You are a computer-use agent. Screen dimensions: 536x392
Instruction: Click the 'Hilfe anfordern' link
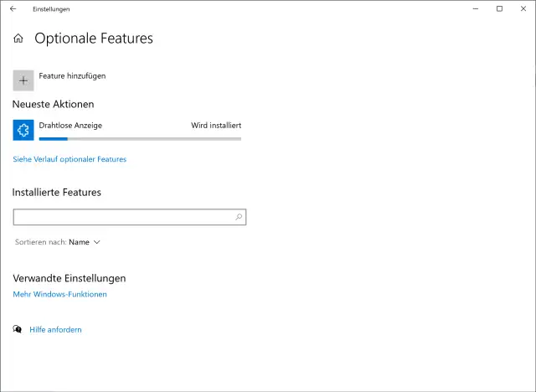55,330
